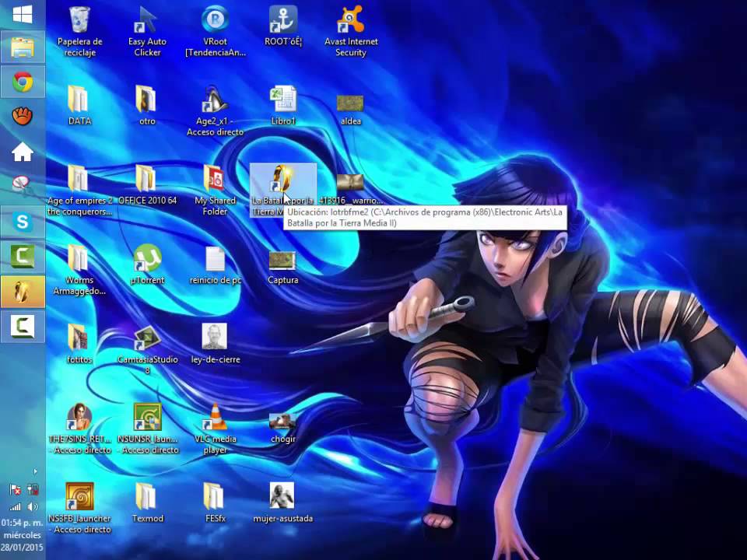Select ley-de-cierre image file
Image resolution: width=747 pixels, height=560 pixels.
[216, 344]
